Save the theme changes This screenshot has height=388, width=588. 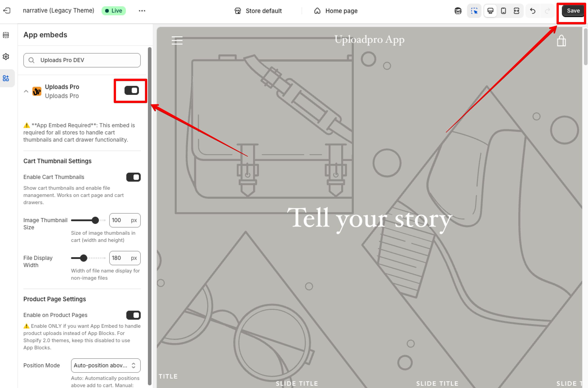(573, 11)
